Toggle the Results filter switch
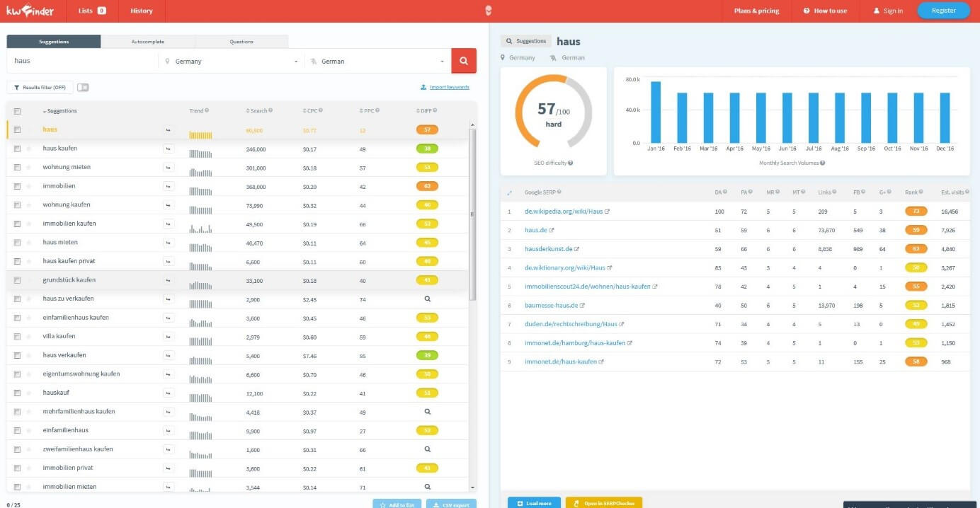980x508 pixels. (x=83, y=88)
